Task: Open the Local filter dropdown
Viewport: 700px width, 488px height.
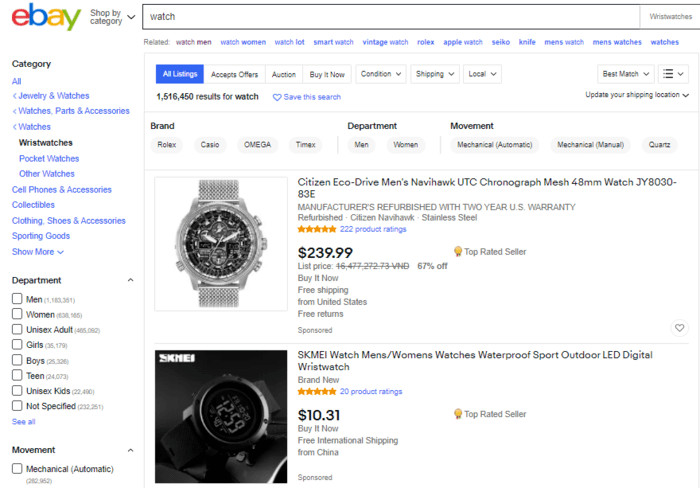Action: tap(482, 74)
